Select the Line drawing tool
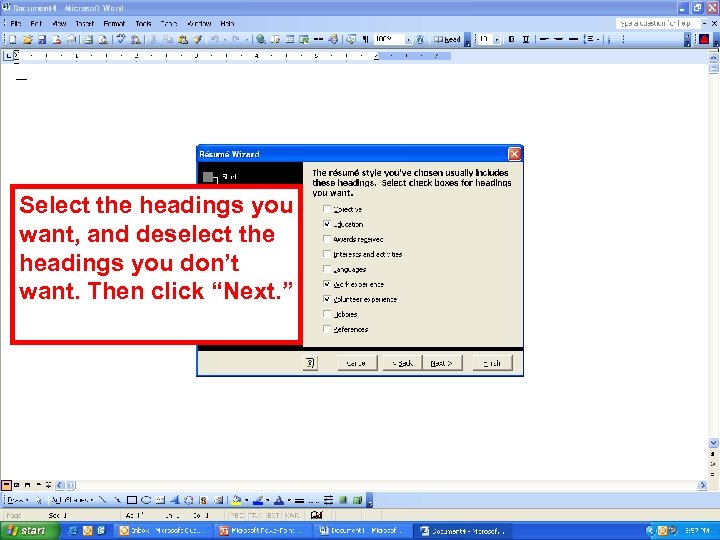 103,500
